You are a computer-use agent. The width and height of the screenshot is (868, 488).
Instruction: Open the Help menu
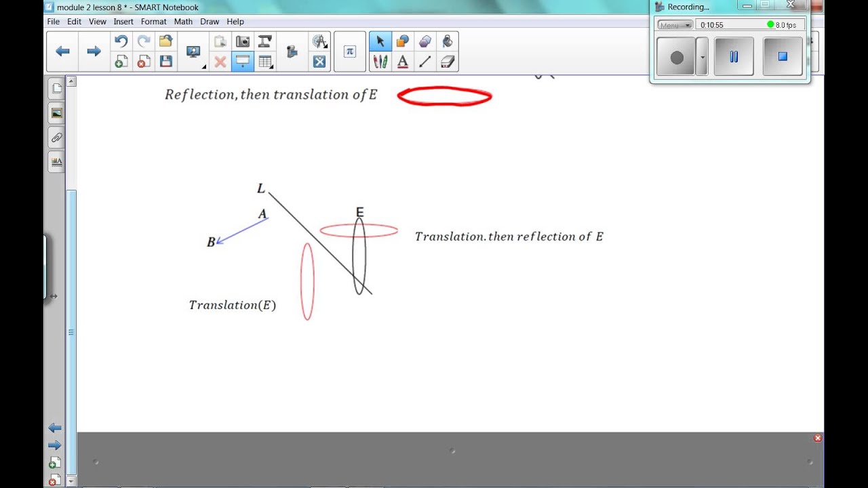pos(235,22)
